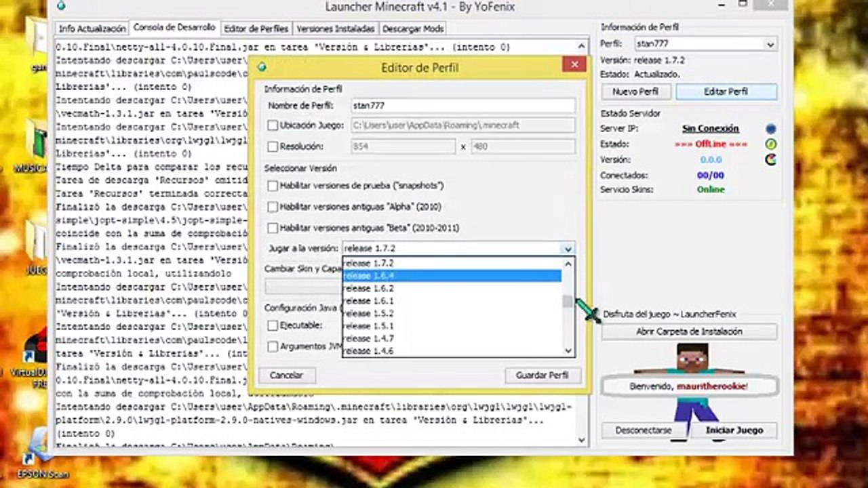
Task: Save profile with Guardar Perfil button
Action: 542,375
